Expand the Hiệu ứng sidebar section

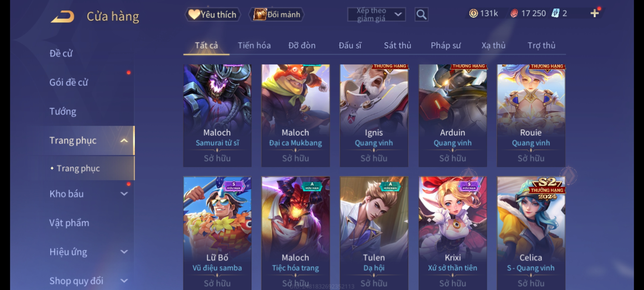point(124,252)
